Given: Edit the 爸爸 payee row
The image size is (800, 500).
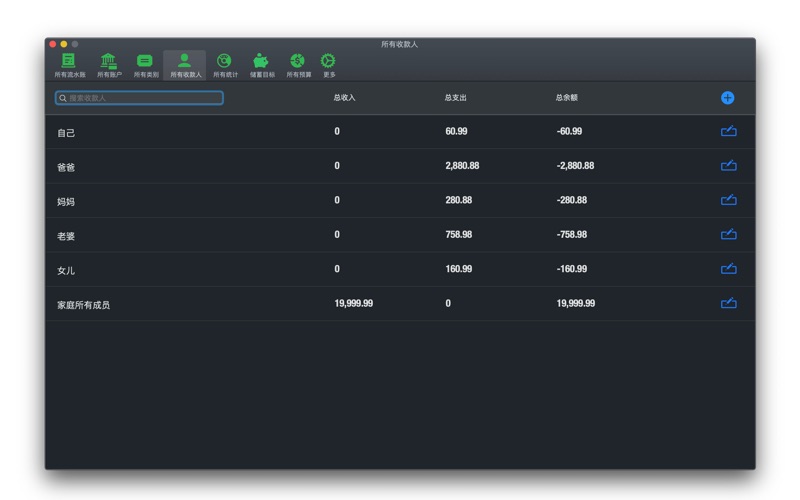Looking at the screenshot, I should tap(728, 166).
